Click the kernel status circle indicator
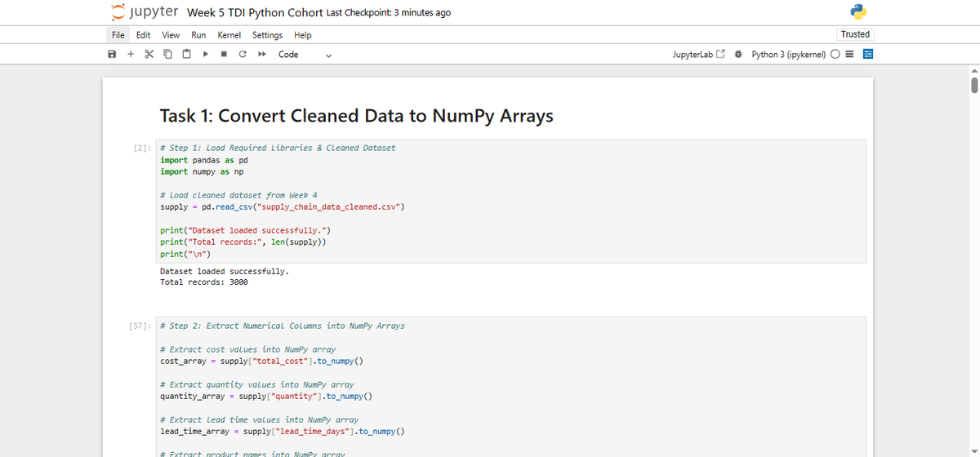This screenshot has width=980, height=457. click(x=837, y=55)
